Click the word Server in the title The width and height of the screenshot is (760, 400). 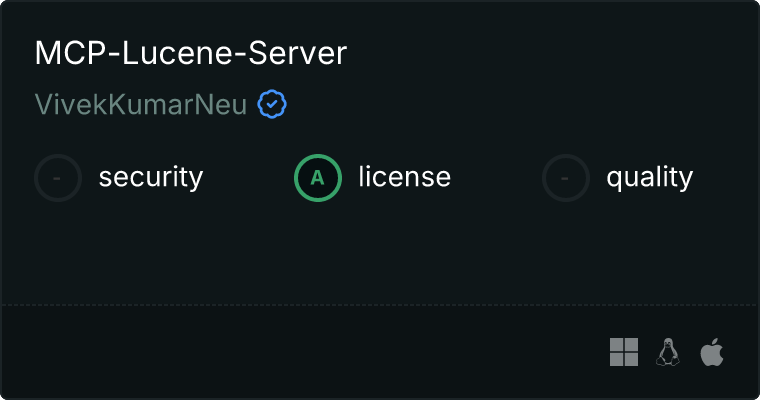coord(298,53)
